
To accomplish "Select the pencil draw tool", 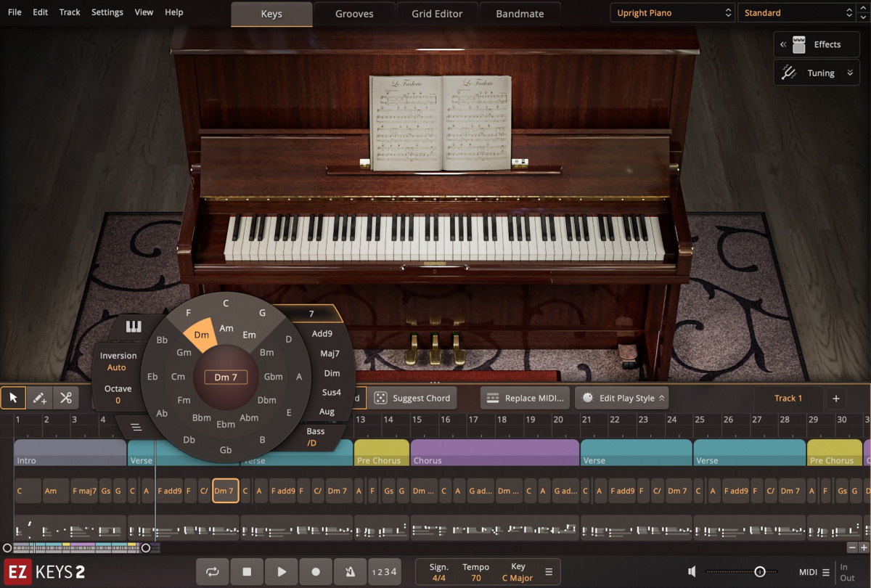I will 39,397.
